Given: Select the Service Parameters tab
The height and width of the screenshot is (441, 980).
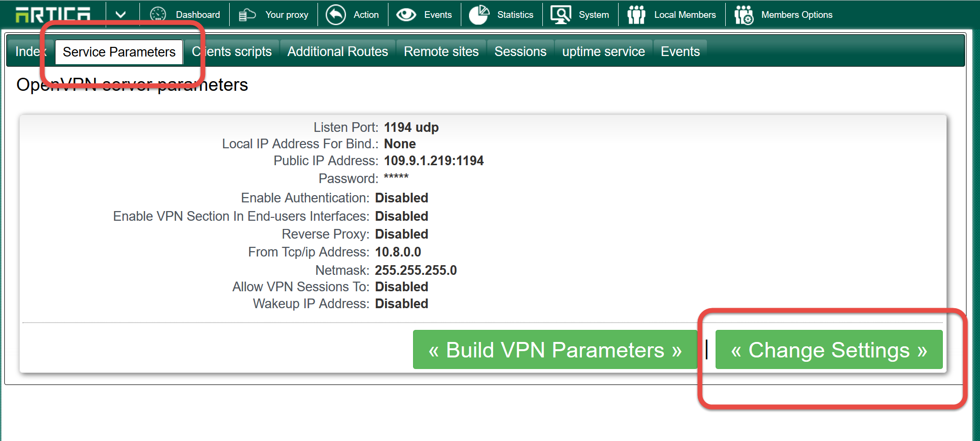Looking at the screenshot, I should coord(119,52).
